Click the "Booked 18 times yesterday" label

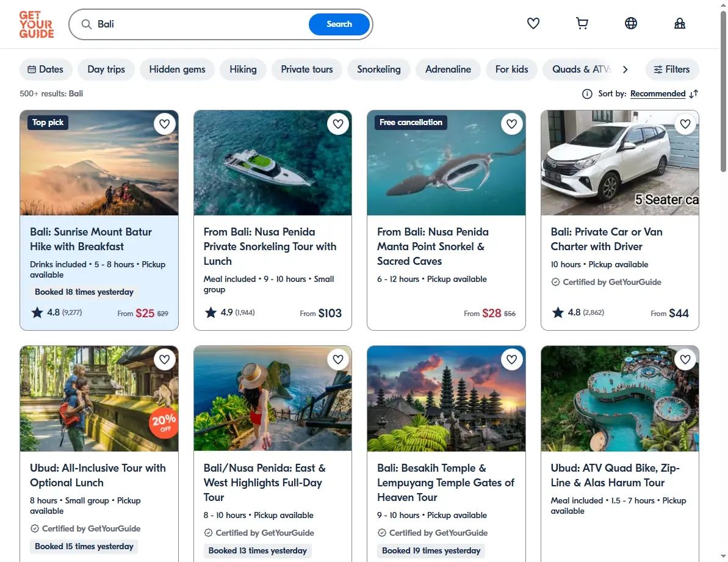[84, 292]
